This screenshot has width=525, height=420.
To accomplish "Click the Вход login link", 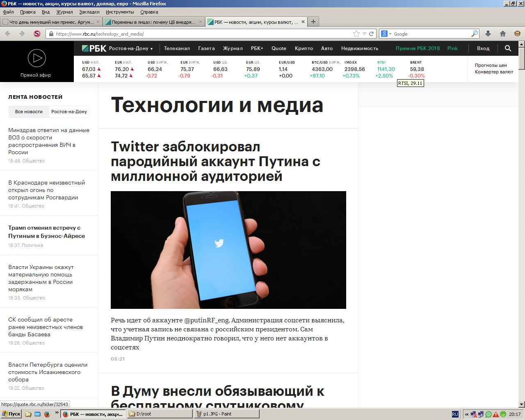I will pos(483,48).
